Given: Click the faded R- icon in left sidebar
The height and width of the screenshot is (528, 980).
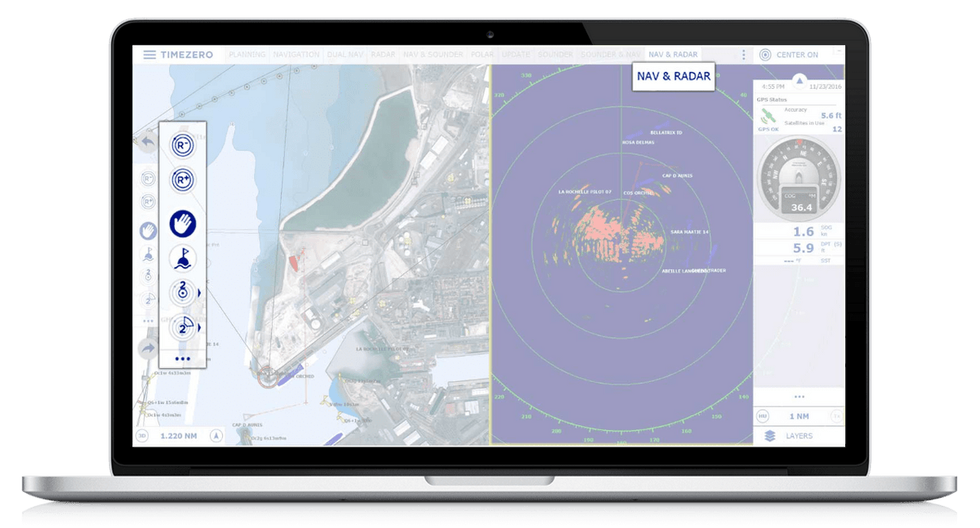Looking at the screenshot, I should (x=148, y=178).
